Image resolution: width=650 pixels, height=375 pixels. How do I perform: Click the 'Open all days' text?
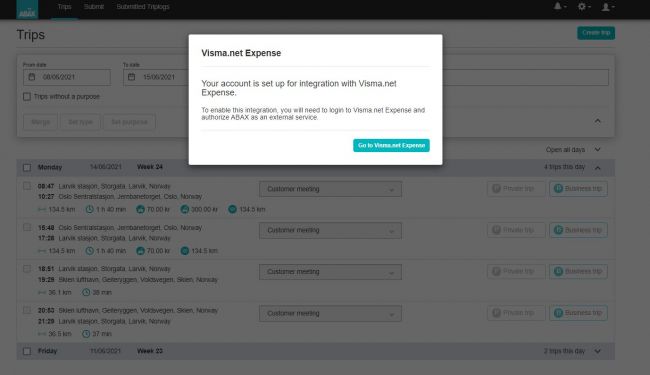[565, 150]
